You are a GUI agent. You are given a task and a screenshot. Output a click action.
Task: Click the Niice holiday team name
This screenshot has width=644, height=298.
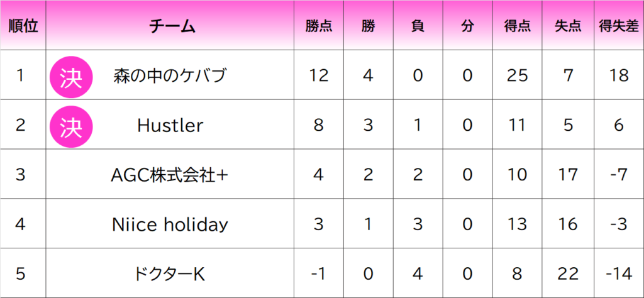click(170, 224)
